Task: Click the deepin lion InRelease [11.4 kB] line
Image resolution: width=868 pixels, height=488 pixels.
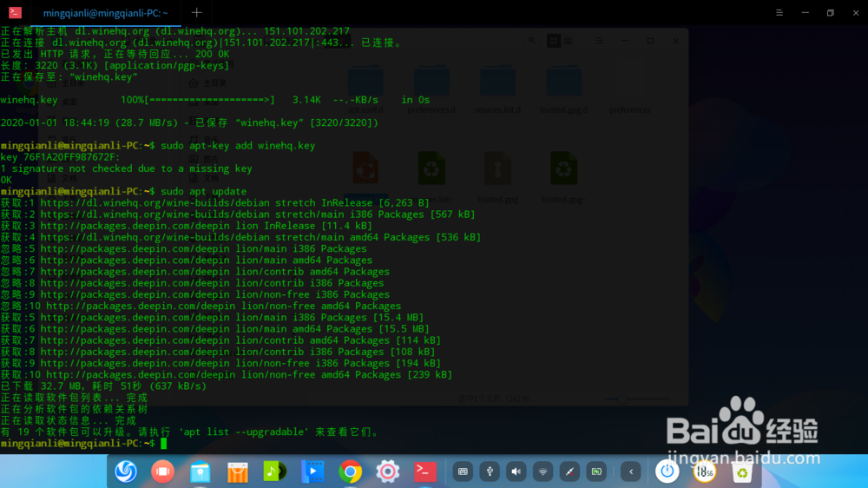Action: (x=186, y=226)
